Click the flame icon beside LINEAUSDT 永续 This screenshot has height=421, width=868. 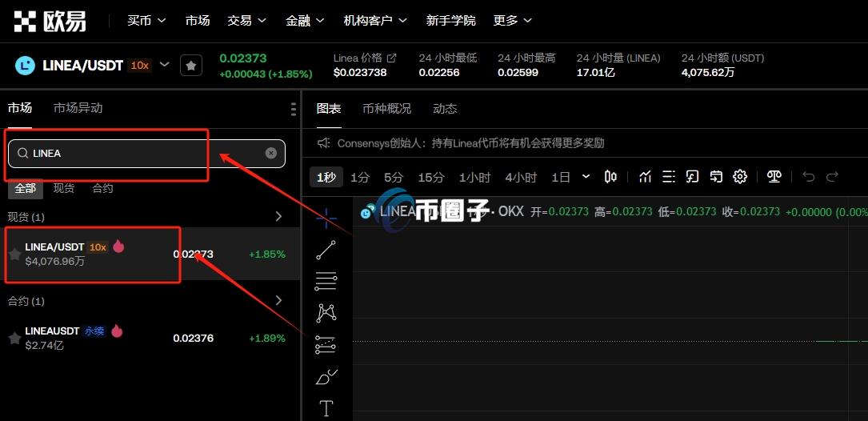coord(117,331)
